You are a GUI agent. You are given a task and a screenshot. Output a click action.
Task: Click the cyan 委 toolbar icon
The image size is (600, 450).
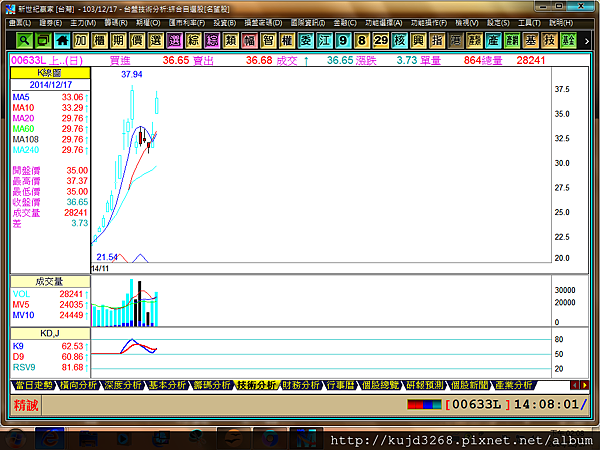pos(305,41)
